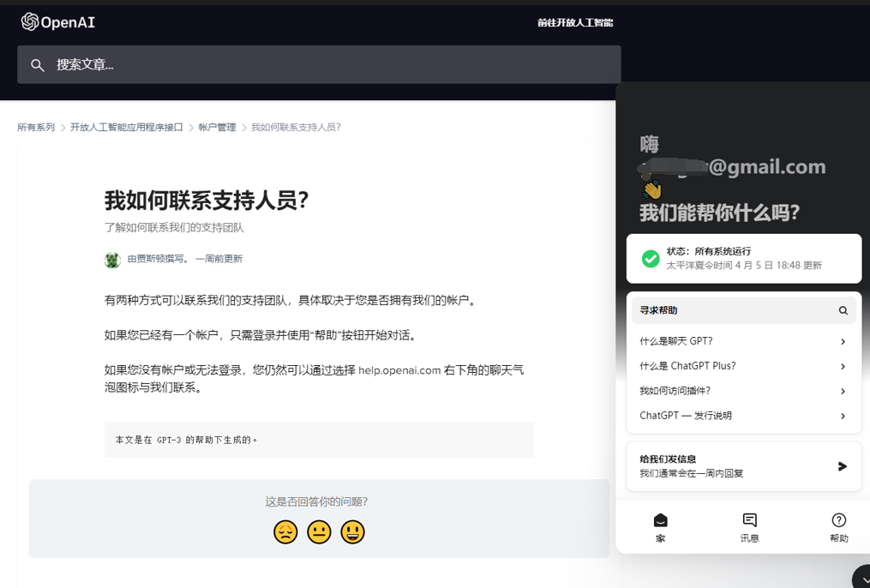Rate article with the neutral face emoji

point(319,532)
